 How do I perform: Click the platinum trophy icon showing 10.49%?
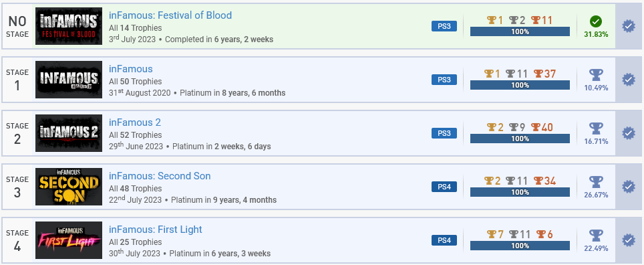coord(596,76)
